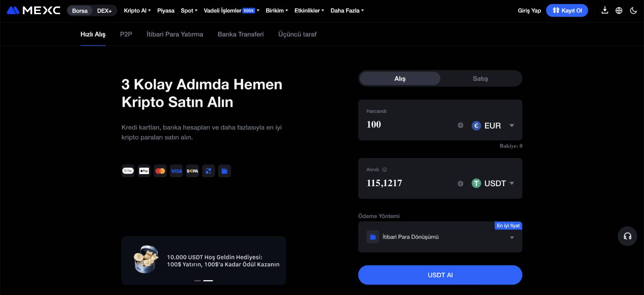Expand the USDT crypto dropdown
The width and height of the screenshot is (644, 295).
[512, 183]
